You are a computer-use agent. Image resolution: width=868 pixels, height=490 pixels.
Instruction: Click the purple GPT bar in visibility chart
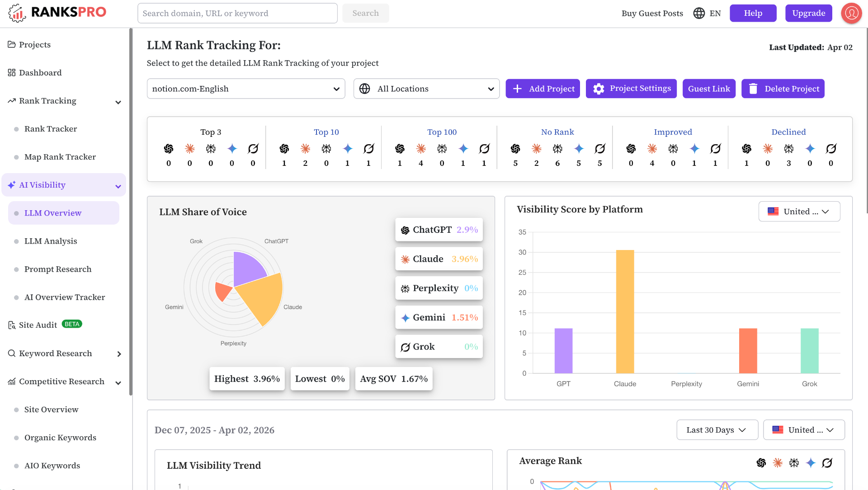tap(563, 351)
